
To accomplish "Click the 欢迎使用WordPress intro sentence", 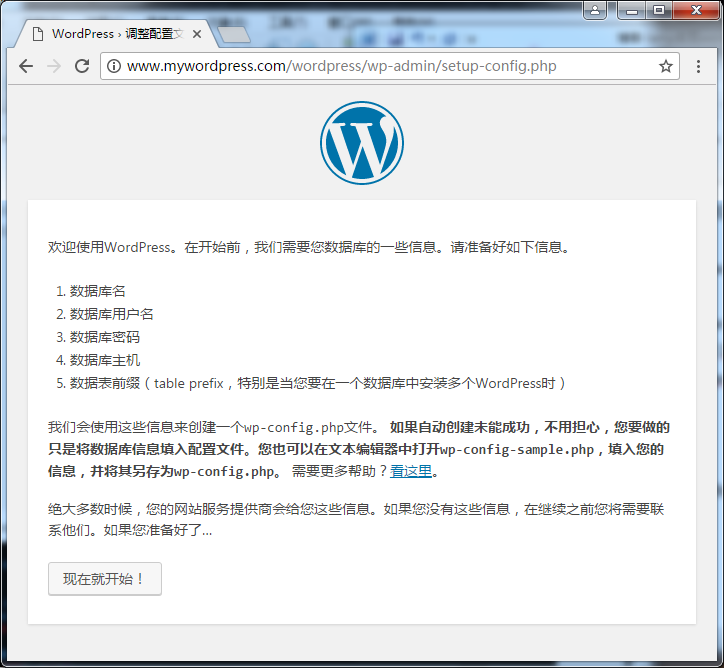I will click(309, 247).
